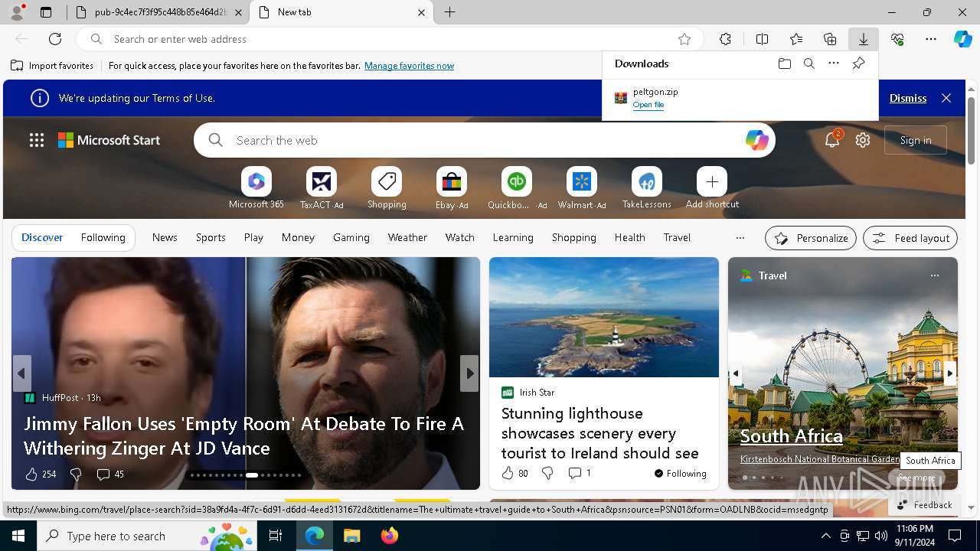Screen dimensions: 980x551
Task: Open Browser essentials heart icon
Action: point(897,39)
